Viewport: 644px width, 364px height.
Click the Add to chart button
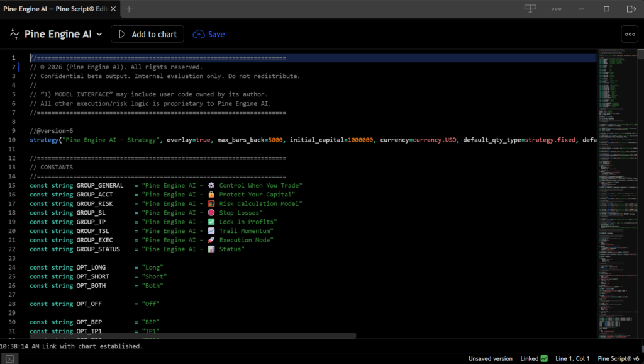pos(147,34)
